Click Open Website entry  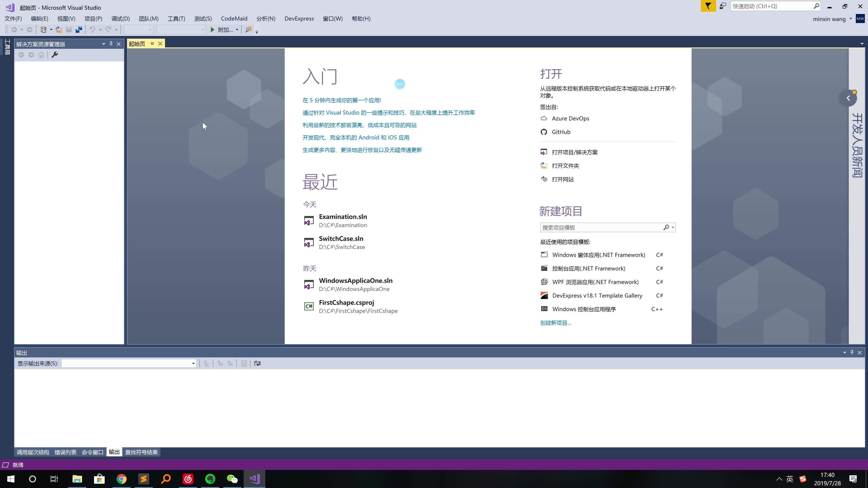[x=557, y=179]
